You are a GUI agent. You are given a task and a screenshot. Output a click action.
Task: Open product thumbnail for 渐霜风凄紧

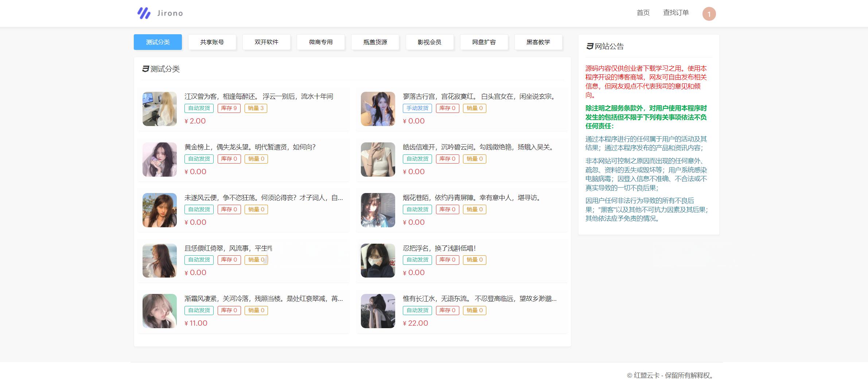(x=160, y=311)
